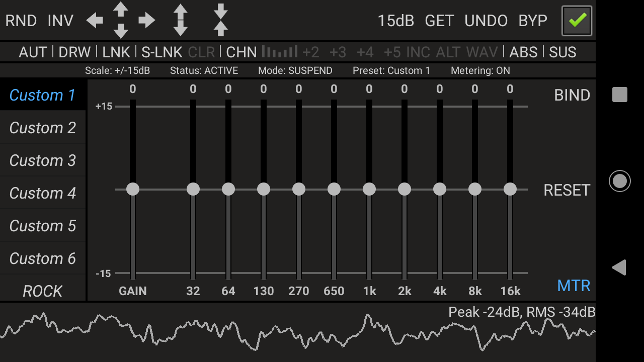Tap ALT in the mode bar

click(x=448, y=52)
